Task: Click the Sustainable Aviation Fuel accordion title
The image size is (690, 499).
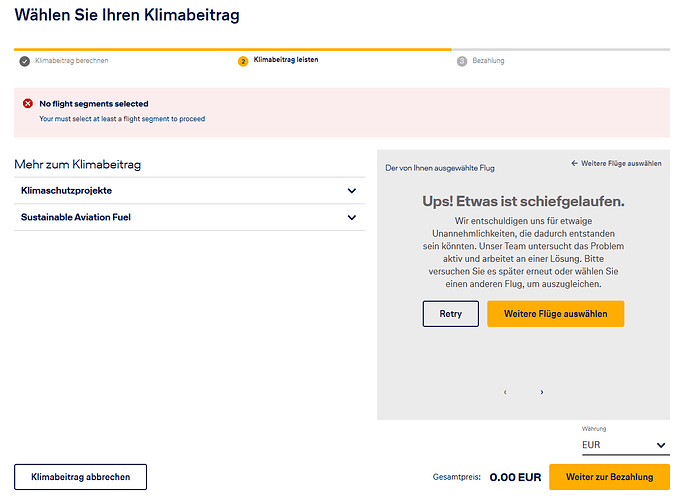Action: pos(76,217)
